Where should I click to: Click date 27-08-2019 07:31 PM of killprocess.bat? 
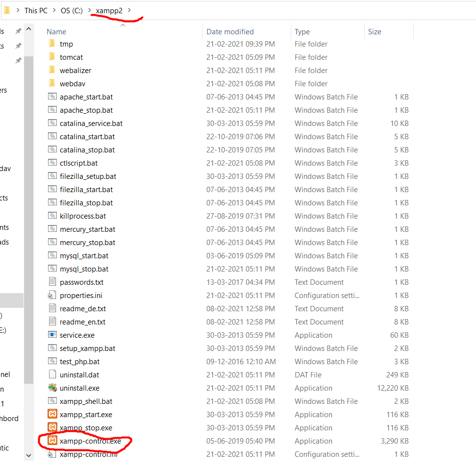[240, 216]
